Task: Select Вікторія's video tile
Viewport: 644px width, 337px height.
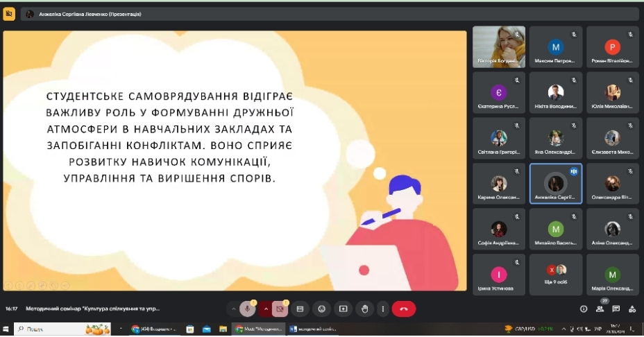Action: coord(499,47)
